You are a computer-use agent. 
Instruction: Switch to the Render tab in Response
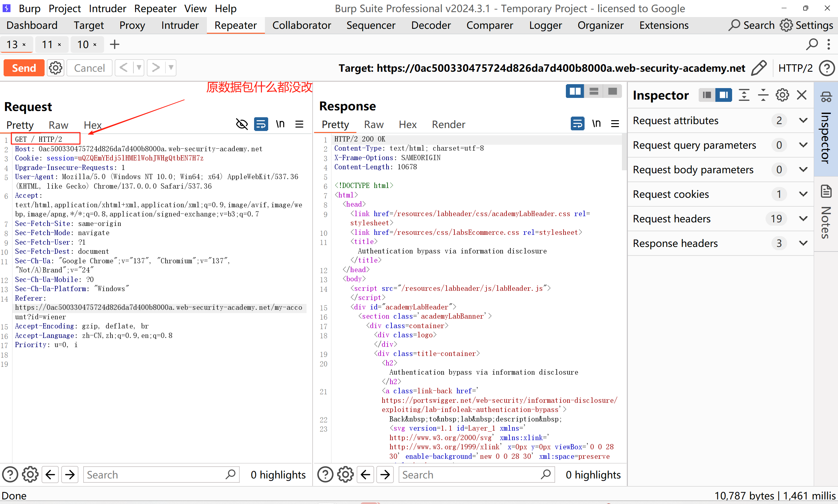[x=449, y=124]
